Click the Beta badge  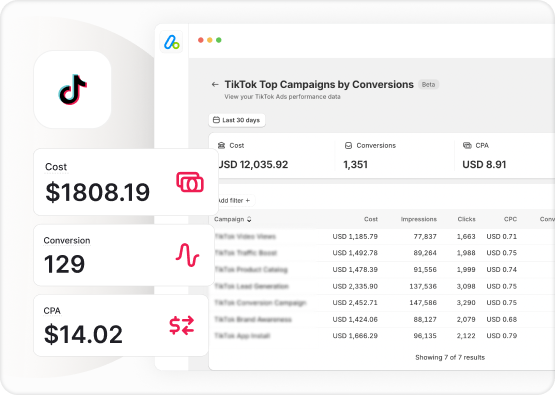428,85
